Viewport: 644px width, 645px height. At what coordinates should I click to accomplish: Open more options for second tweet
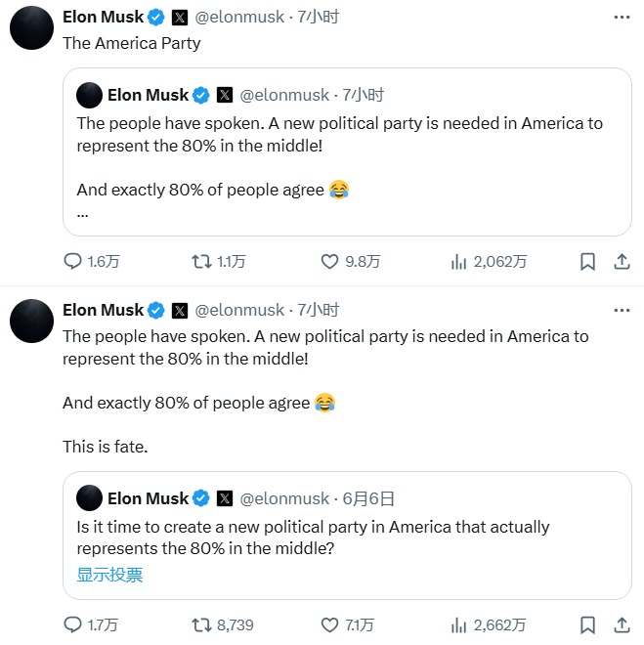[622, 310]
